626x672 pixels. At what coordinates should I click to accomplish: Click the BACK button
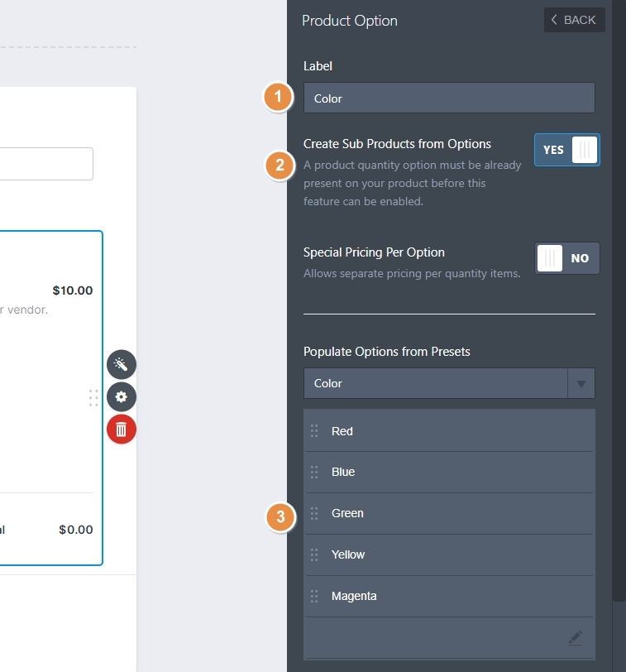click(574, 20)
